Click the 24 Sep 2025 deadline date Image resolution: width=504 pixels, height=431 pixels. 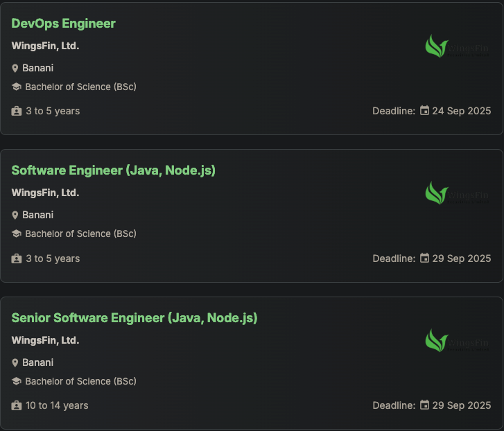461,111
